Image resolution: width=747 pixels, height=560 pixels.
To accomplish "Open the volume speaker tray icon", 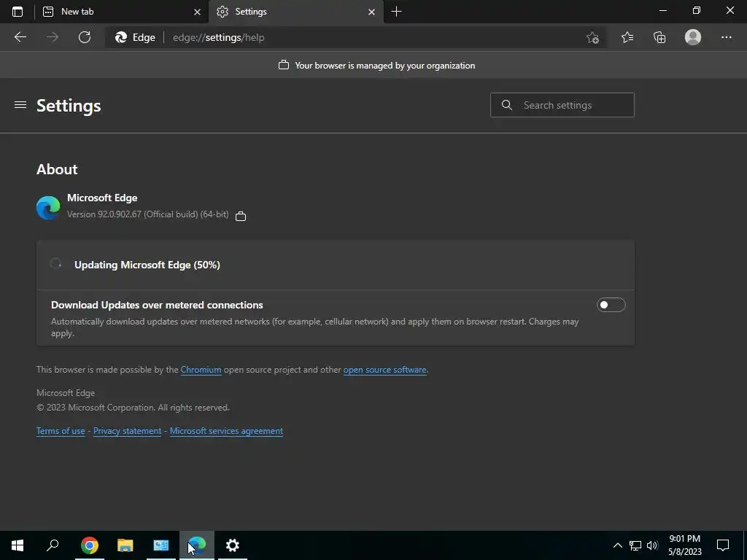I will (x=652, y=545).
